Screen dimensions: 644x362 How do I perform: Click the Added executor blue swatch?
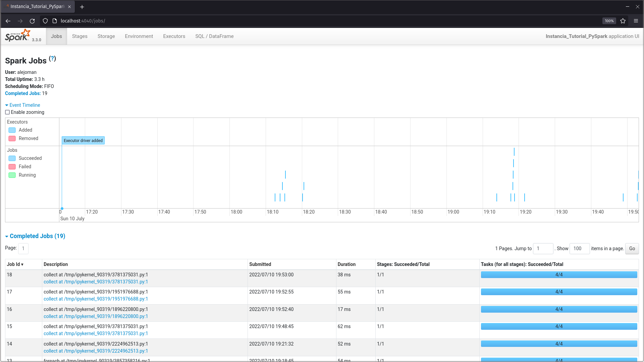pyautogui.click(x=12, y=130)
